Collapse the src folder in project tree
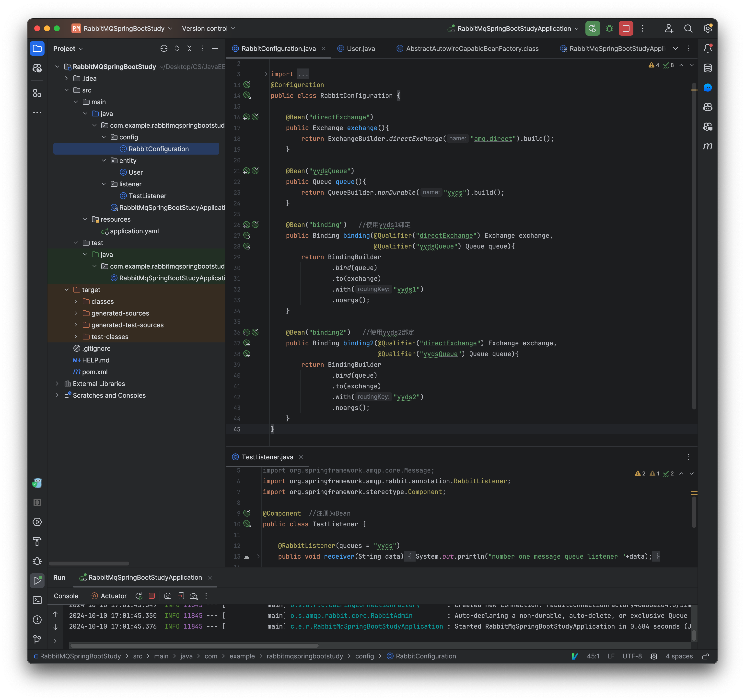Screen dimensions: 745x700 click(67, 90)
